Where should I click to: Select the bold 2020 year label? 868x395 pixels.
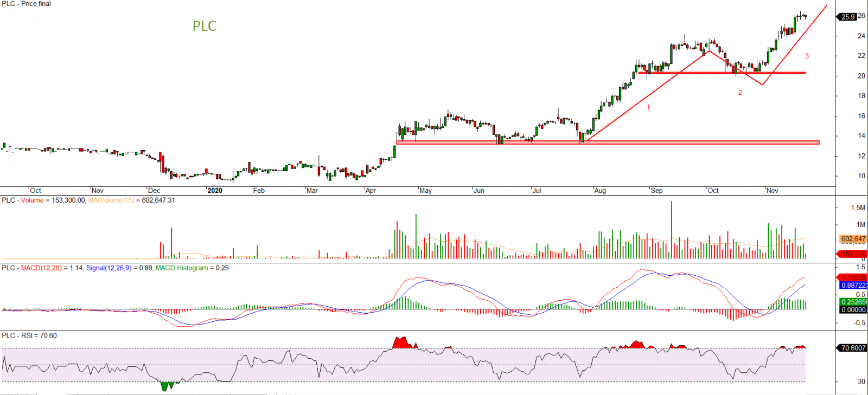point(215,191)
